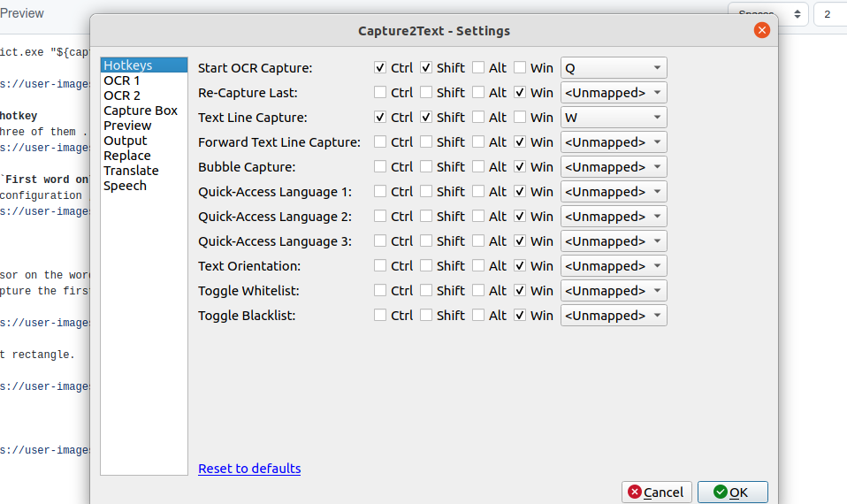Enable Ctrl for Text Orientation
The height and width of the screenshot is (504, 847).
380,266
